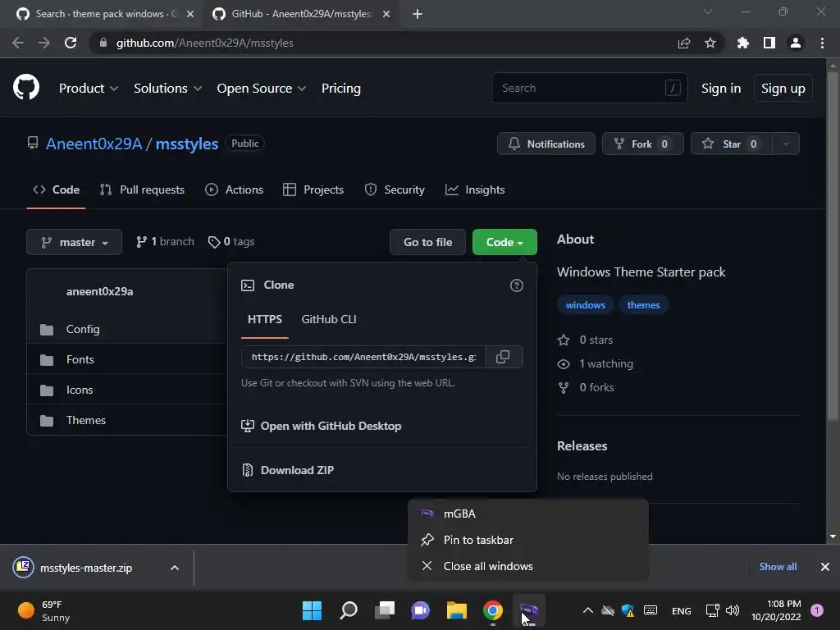Click the windows topic tag
840x630 pixels.
pos(586,305)
